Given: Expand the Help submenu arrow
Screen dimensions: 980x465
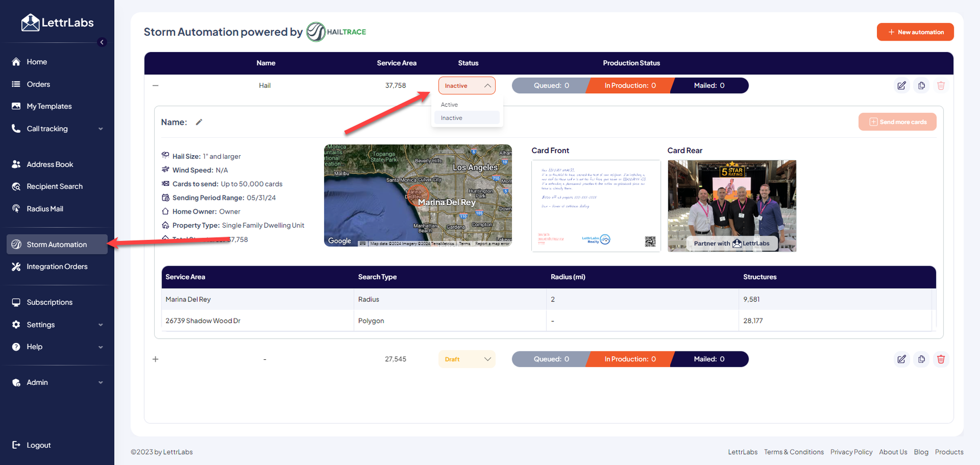Looking at the screenshot, I should pyautogui.click(x=100, y=347).
